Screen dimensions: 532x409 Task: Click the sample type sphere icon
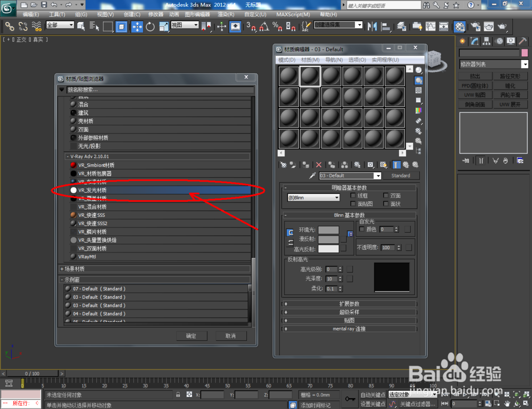419,70
